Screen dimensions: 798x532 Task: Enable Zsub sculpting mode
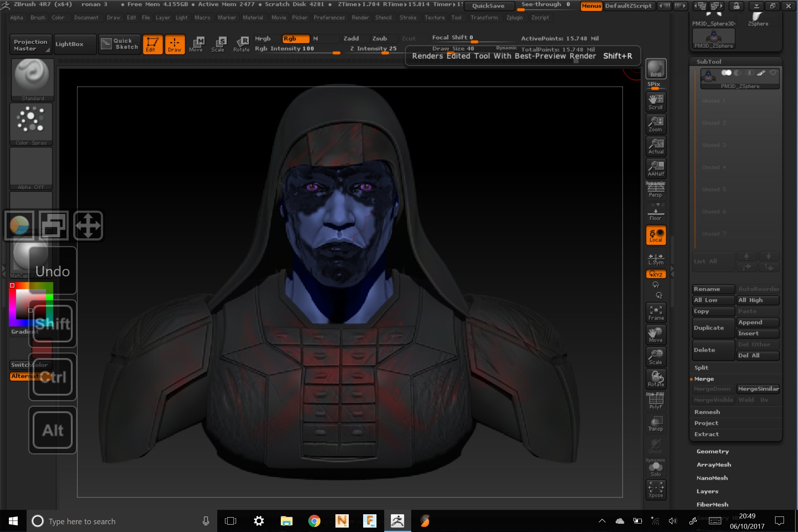[x=384, y=38]
